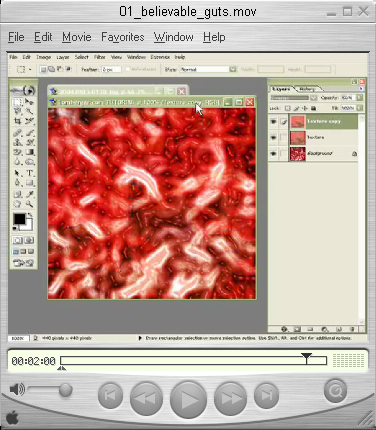Open the status bar info arrow
The image size is (376, 430).
pyautogui.click(x=140, y=338)
